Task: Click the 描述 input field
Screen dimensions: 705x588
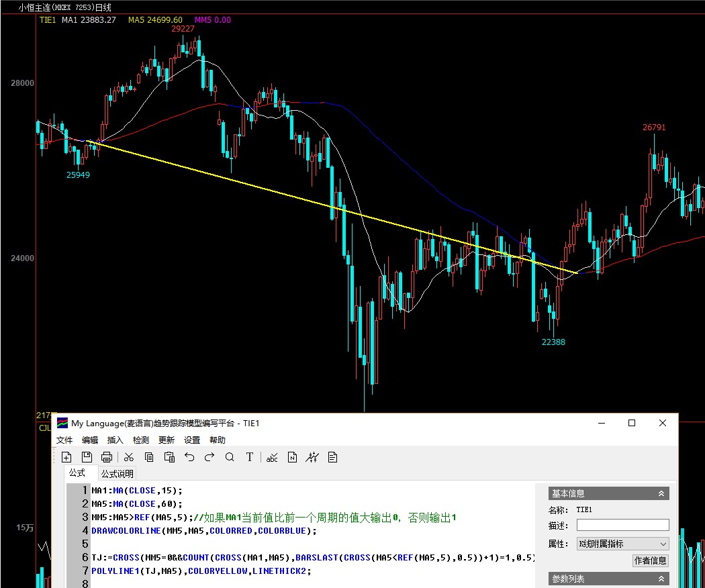Action: [x=622, y=525]
